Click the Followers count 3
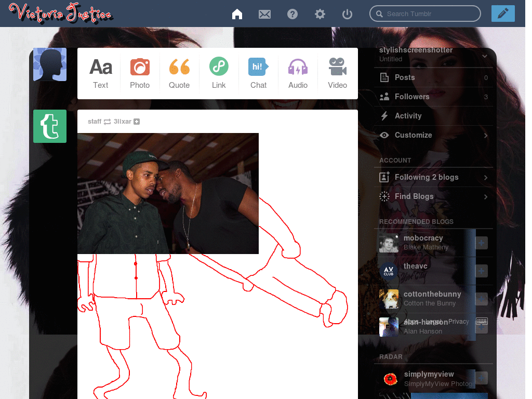The height and width of the screenshot is (399, 532). click(486, 97)
